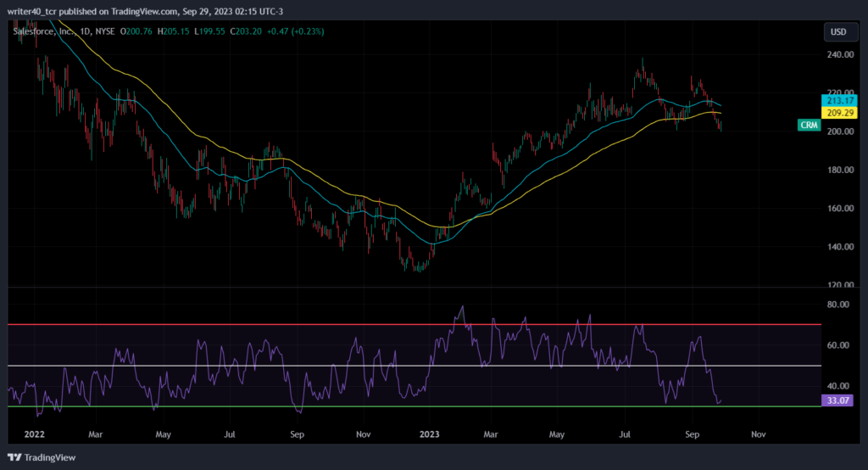Click the TradingView logo
Viewport: 868px width, 470px height.
(x=42, y=457)
